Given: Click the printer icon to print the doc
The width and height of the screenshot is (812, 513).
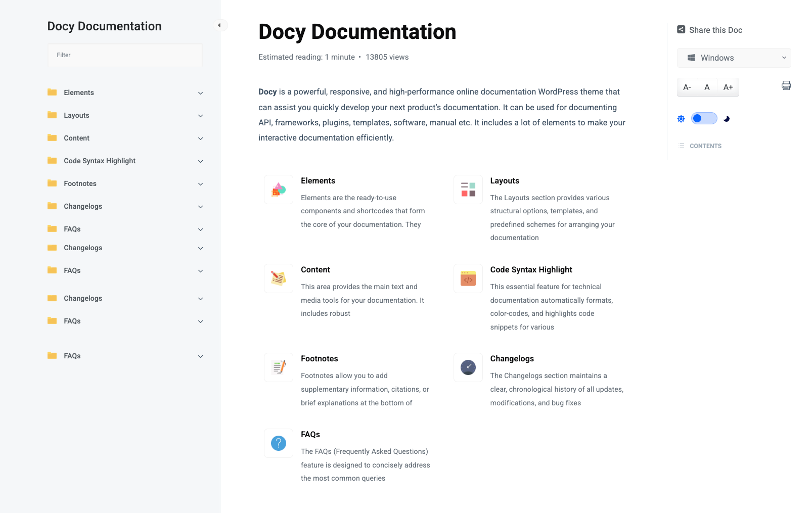Looking at the screenshot, I should coord(786,85).
